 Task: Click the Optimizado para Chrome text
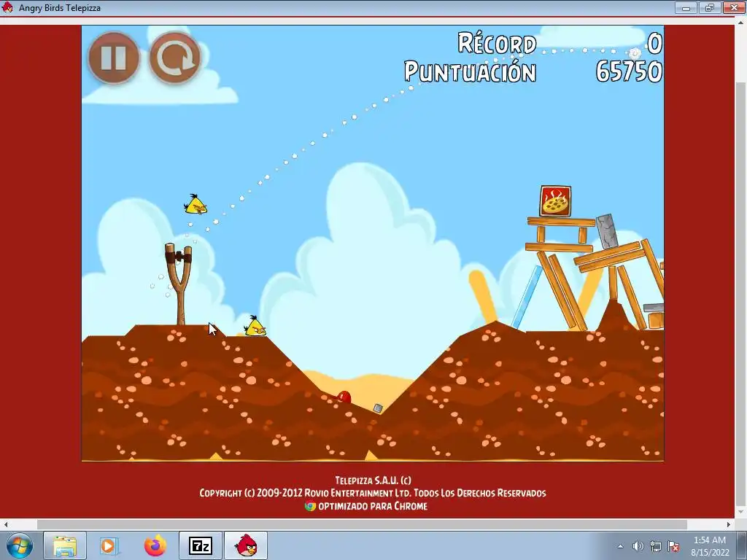pyautogui.click(x=373, y=506)
